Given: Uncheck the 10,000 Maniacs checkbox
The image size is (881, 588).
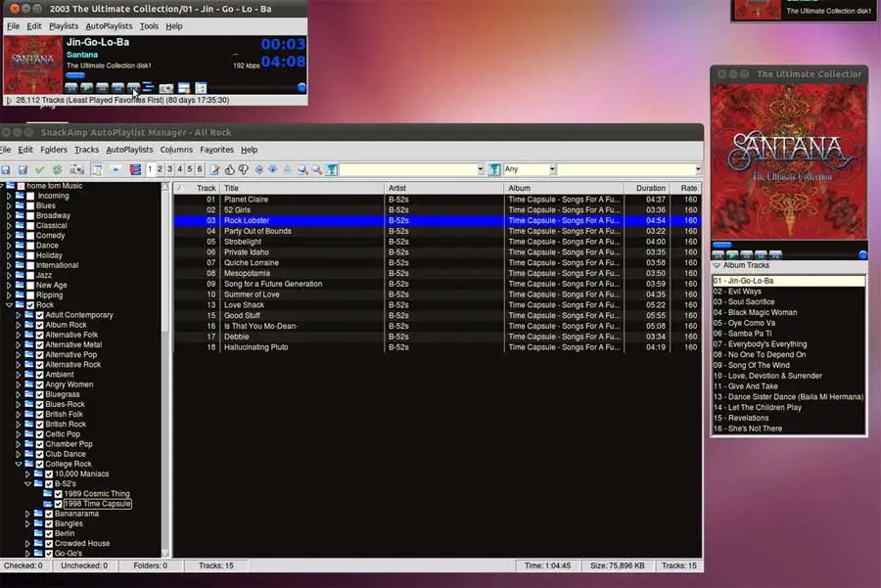Looking at the screenshot, I should click(x=49, y=474).
